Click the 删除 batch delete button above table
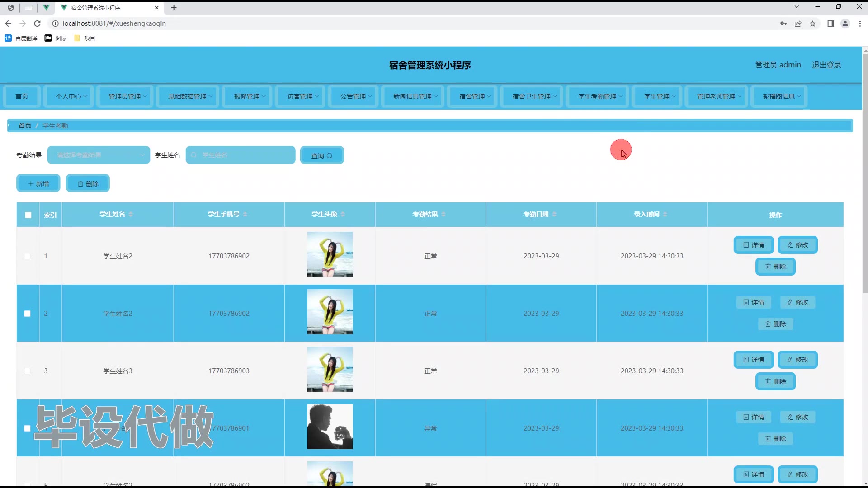The width and height of the screenshot is (868, 488). [x=88, y=183]
